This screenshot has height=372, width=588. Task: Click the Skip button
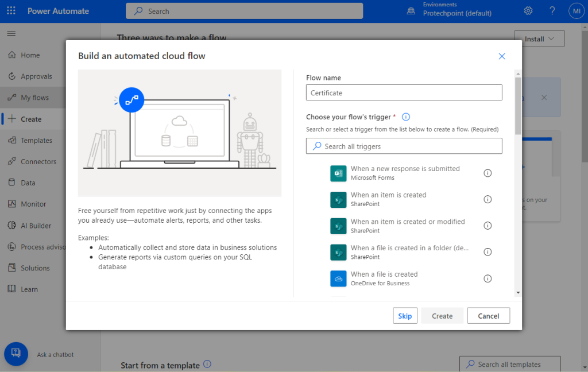(405, 316)
